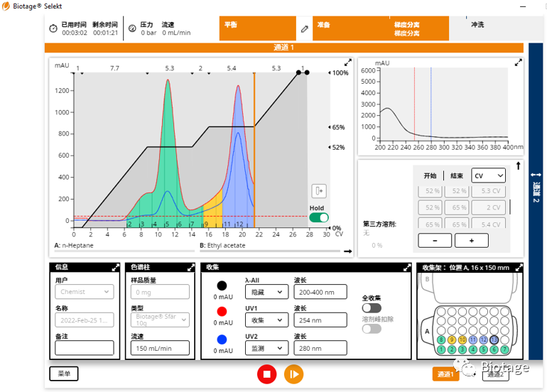Expand the 收集架 rack panel

519,268
